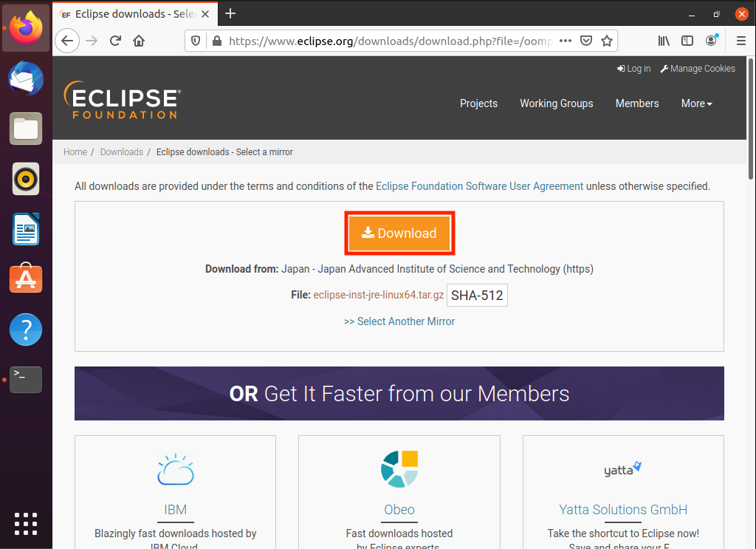
Task: Show Applications grid in the dock
Action: tap(26, 524)
